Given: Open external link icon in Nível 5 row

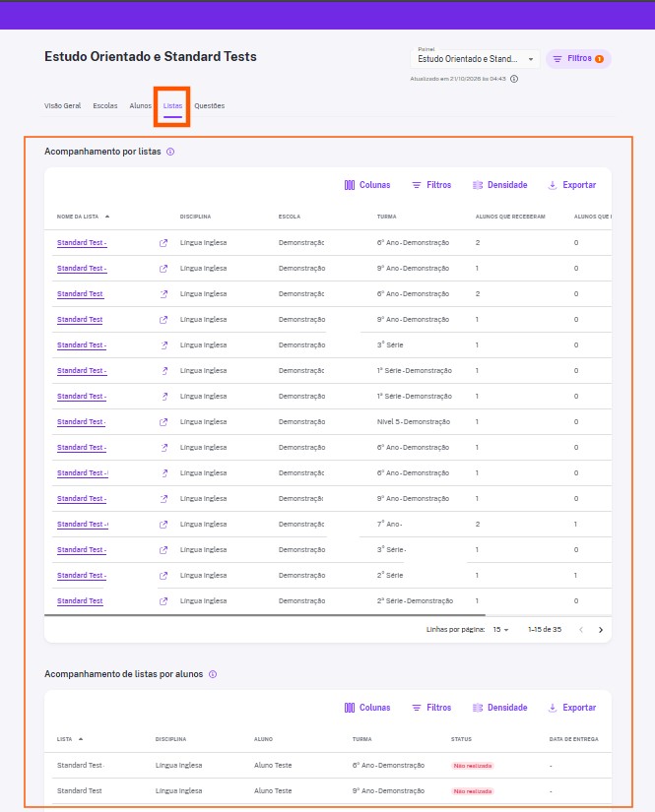Looking at the screenshot, I should click(164, 422).
